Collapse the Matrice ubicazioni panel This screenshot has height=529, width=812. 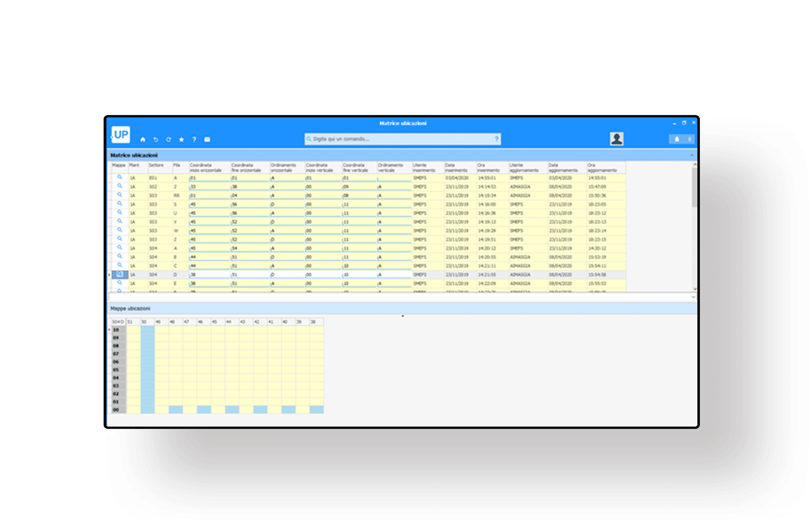click(x=692, y=155)
